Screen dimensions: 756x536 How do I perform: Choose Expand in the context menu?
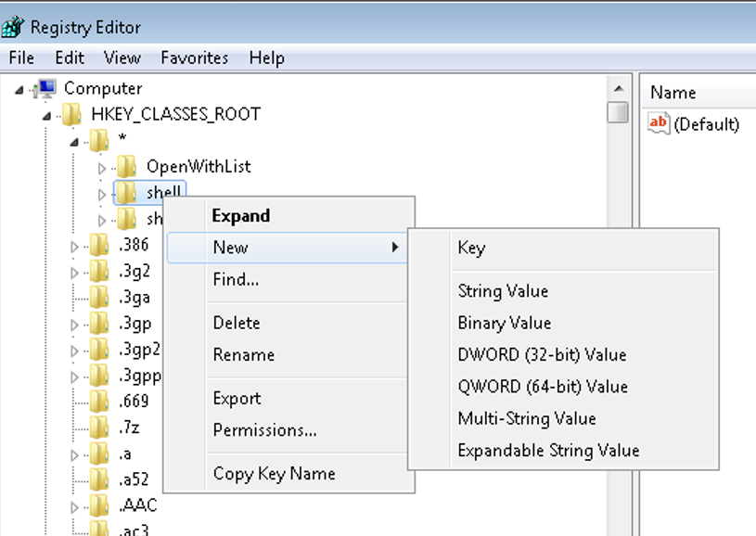(x=289, y=215)
